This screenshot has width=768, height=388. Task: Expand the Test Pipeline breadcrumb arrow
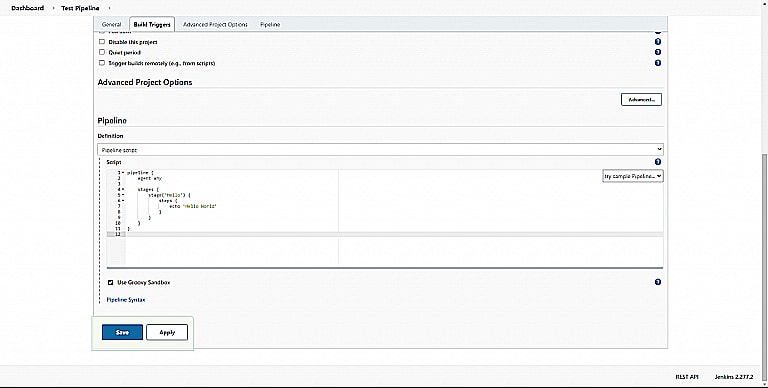[x=109, y=8]
